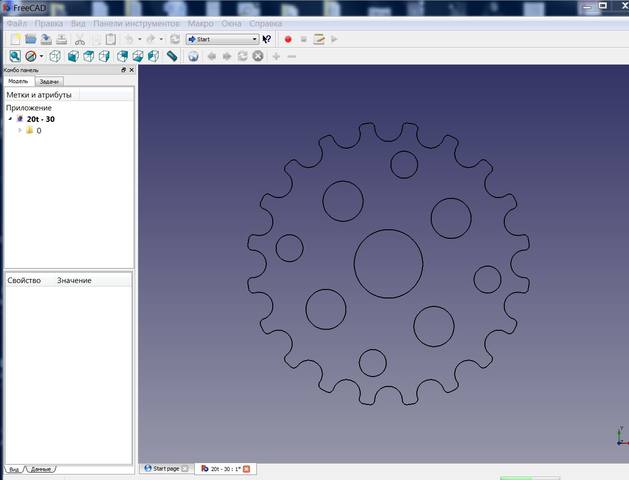
Task: Open the undo history dropdown arrow
Action: pyautogui.click(x=140, y=39)
